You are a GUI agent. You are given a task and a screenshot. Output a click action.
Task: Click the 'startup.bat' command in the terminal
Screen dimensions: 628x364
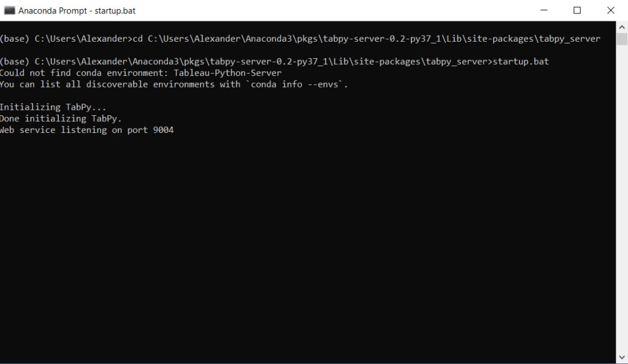(521, 62)
